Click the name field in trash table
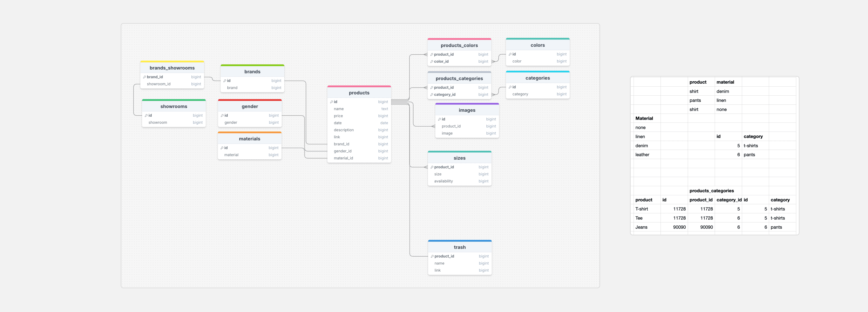 pyautogui.click(x=460, y=263)
